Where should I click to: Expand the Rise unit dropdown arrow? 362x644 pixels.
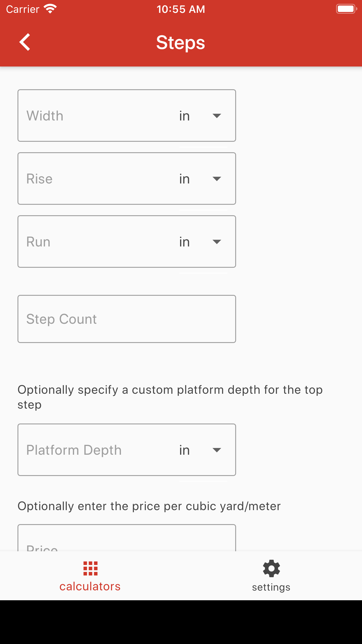(217, 179)
